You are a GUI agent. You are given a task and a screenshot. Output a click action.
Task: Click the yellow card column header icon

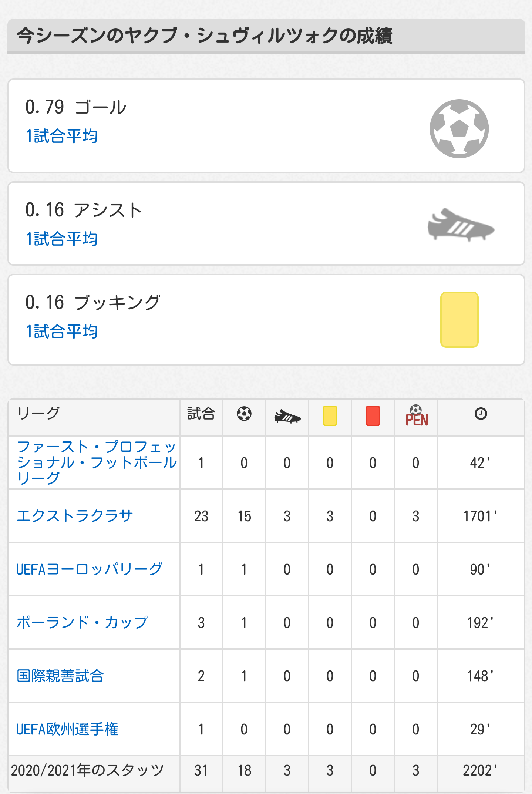330,416
